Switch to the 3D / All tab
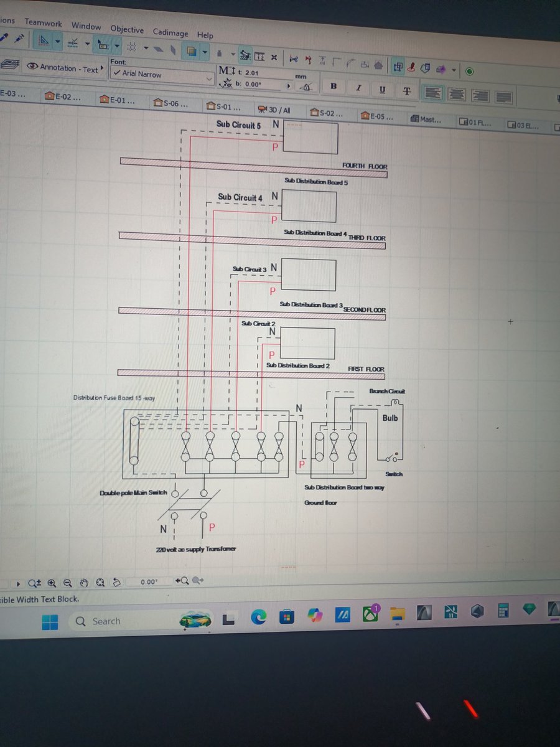 (274, 110)
